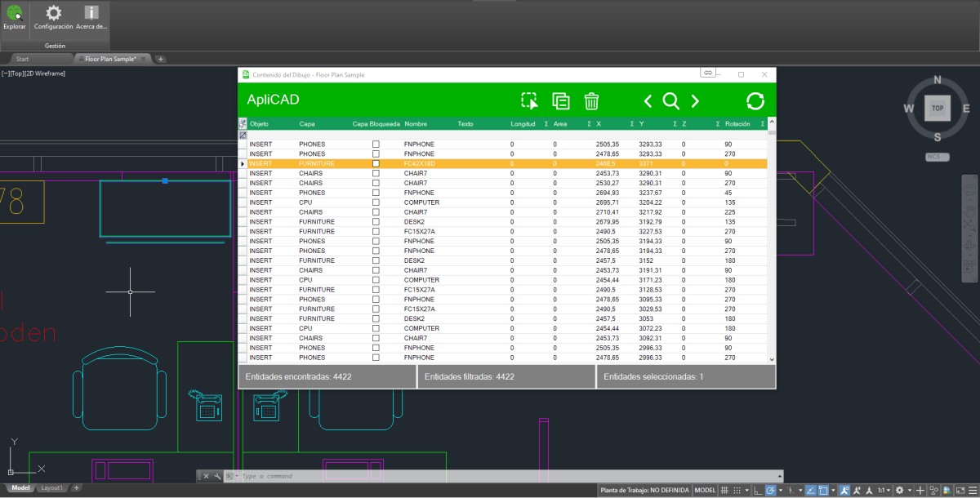980x498 pixels.
Task: Toggle polar tracking in the status bar
Action: (x=810, y=490)
